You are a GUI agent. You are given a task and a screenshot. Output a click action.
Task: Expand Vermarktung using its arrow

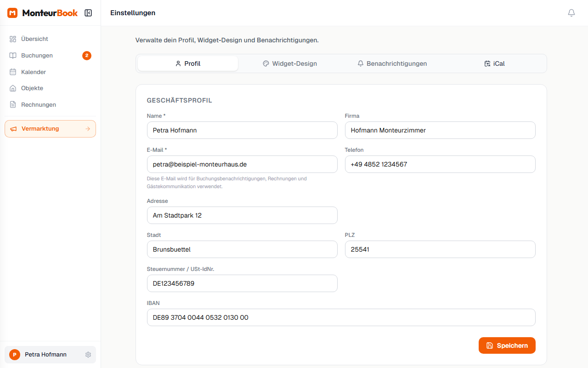click(x=88, y=129)
